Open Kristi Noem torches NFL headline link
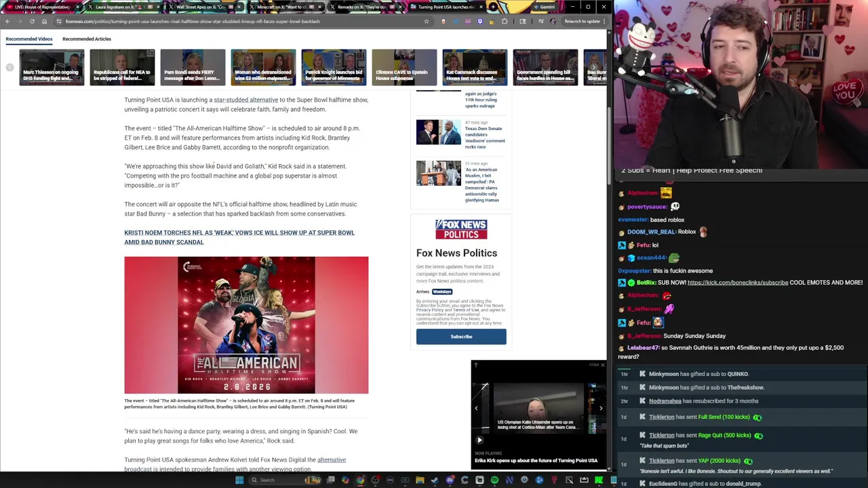 239,237
